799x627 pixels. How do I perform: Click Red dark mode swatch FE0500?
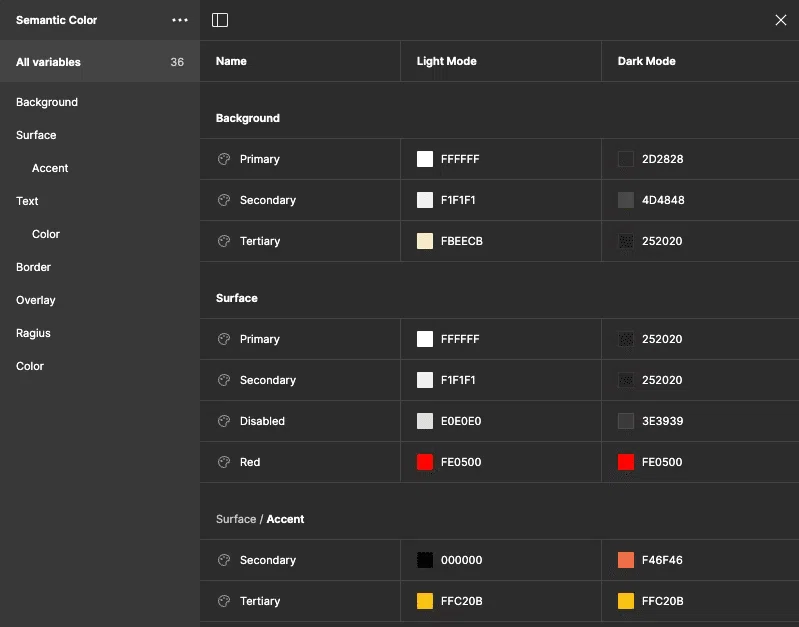coord(625,462)
